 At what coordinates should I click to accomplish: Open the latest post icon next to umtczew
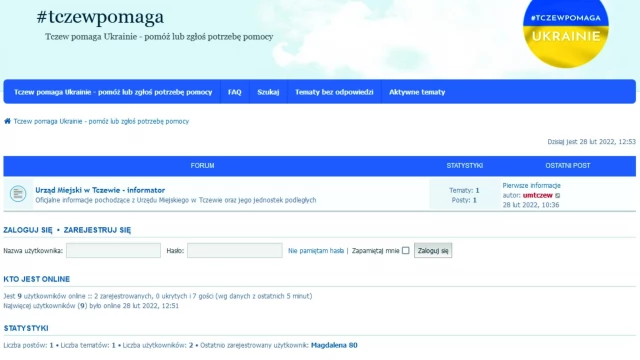[558, 196]
